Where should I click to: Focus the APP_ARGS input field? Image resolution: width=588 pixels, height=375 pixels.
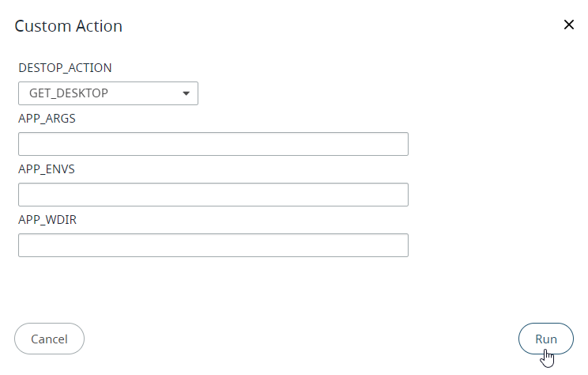(x=213, y=144)
